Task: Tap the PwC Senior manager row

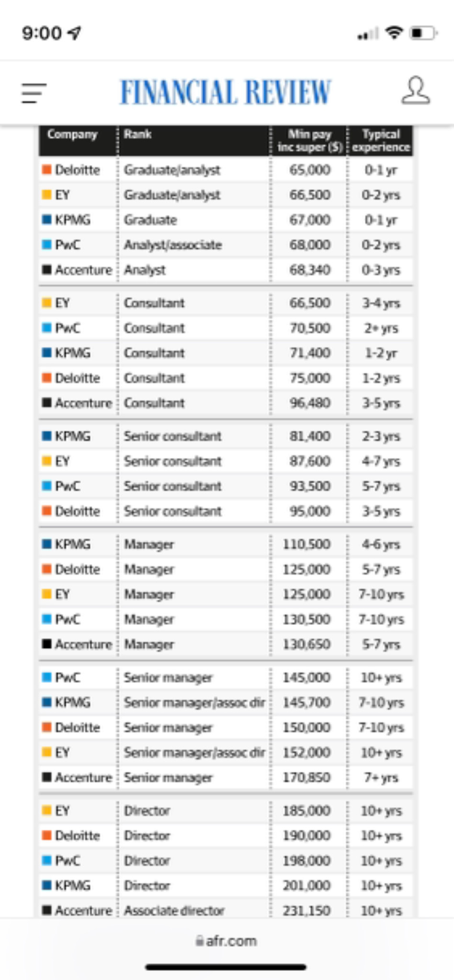Action: [x=226, y=677]
